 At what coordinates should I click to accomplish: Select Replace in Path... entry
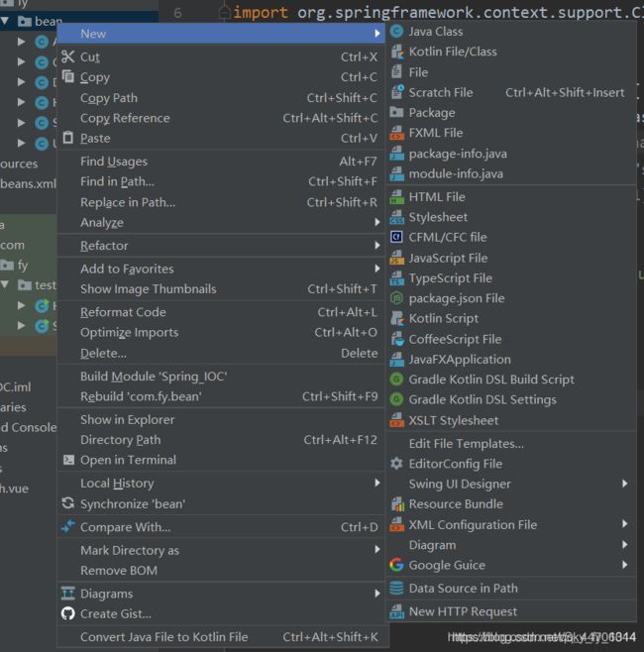(220, 202)
